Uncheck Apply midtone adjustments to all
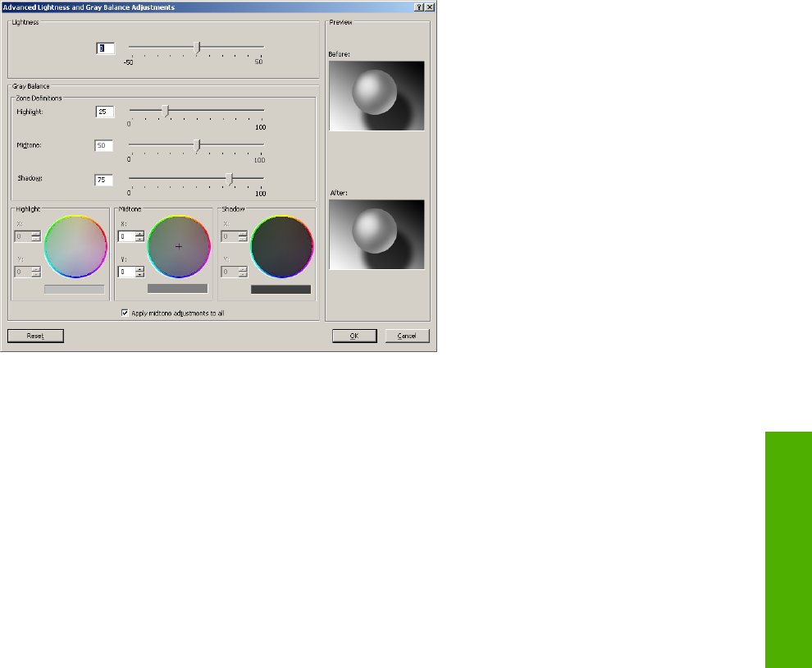Viewport: 812px width, 668px height. (x=125, y=313)
